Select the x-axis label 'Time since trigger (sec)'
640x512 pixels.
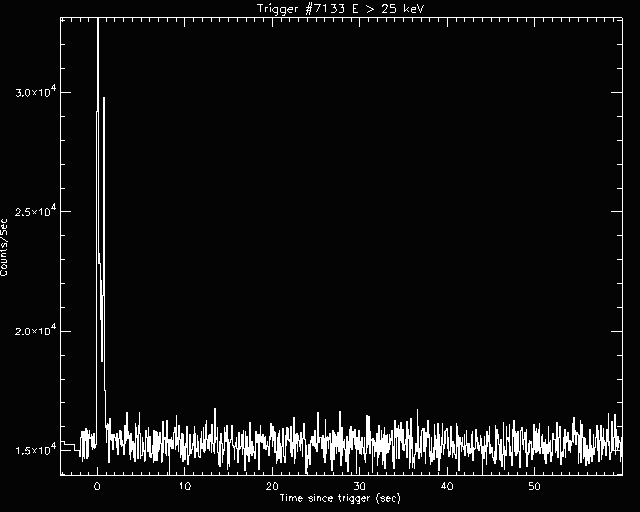[x=340, y=498]
